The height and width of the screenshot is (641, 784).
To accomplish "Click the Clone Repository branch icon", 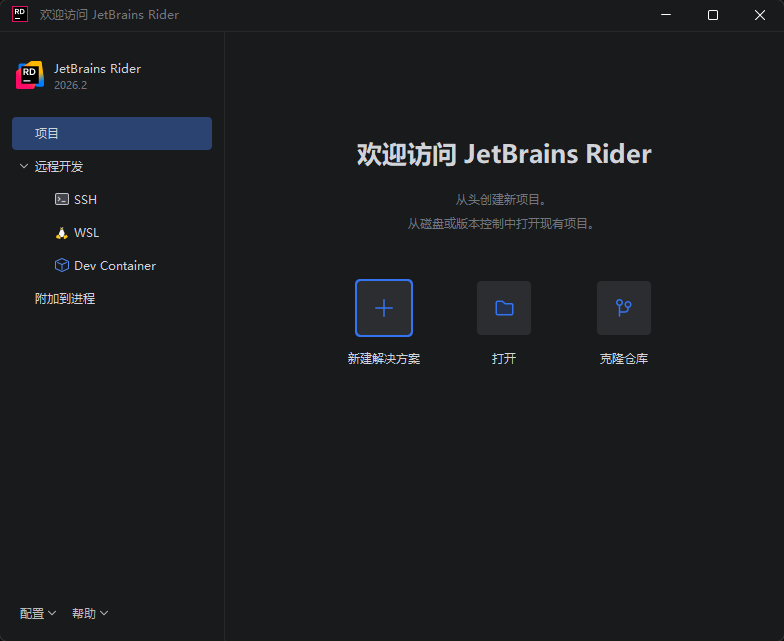I will click(624, 308).
